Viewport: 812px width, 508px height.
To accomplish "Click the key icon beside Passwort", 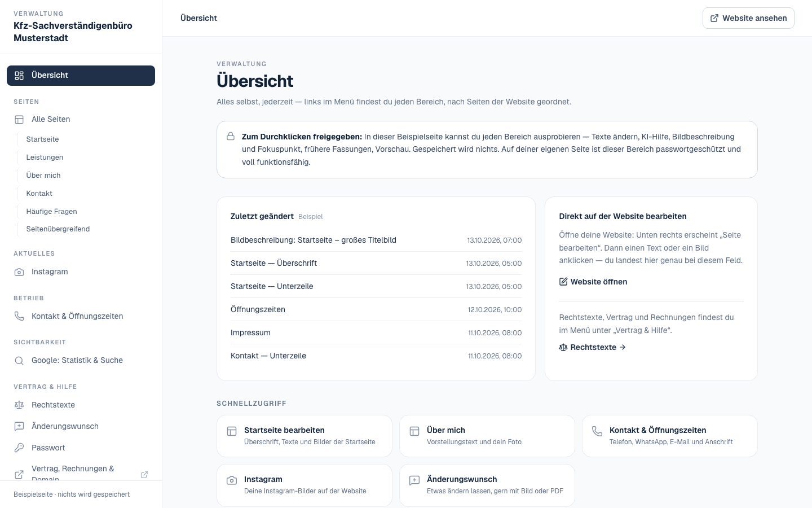I will click(x=19, y=448).
